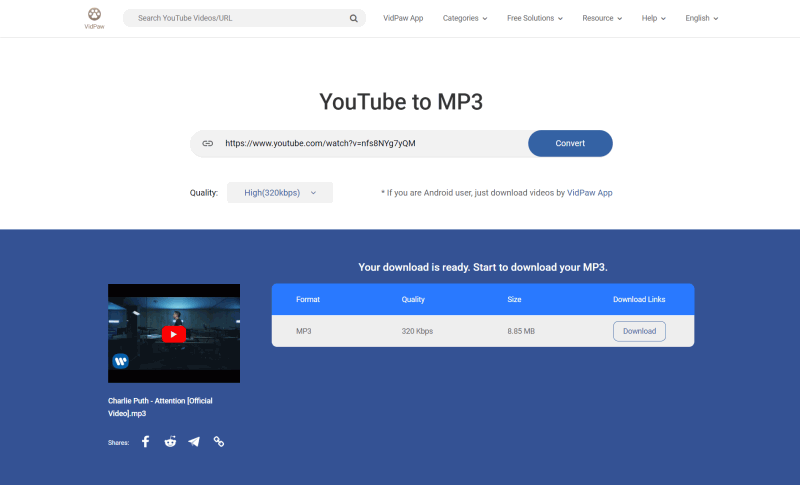Play the video using YouTube play button

(x=174, y=334)
